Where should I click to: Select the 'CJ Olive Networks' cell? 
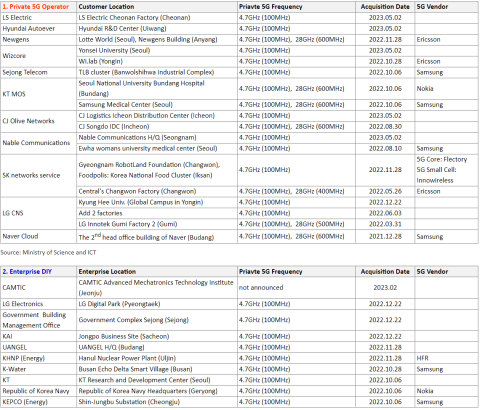click(39, 121)
